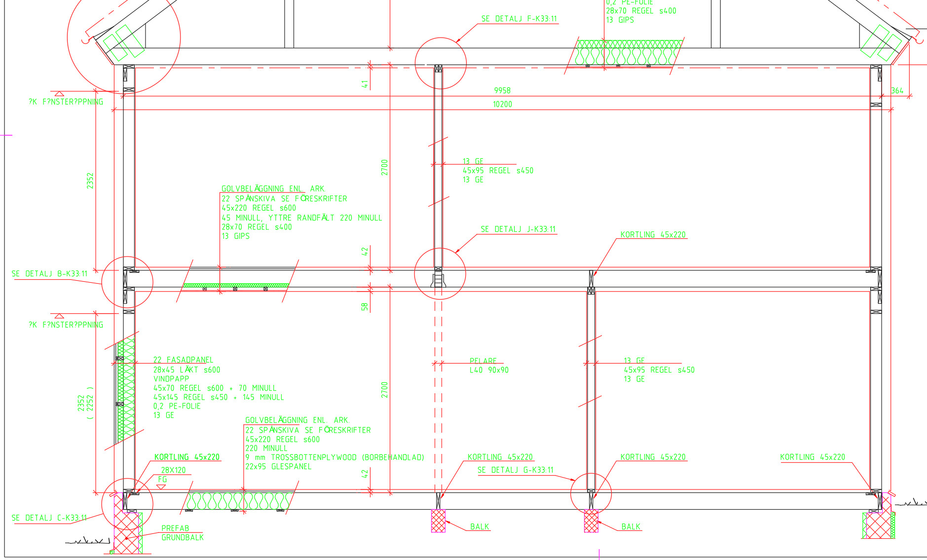Select the FG floor level marker text
Viewport: 927px width, 560px height.
162,480
